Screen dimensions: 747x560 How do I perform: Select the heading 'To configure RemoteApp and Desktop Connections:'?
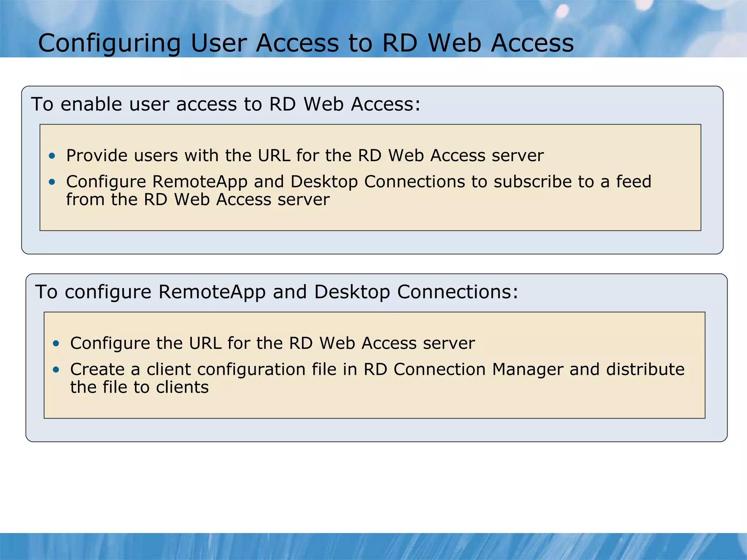[276, 292]
